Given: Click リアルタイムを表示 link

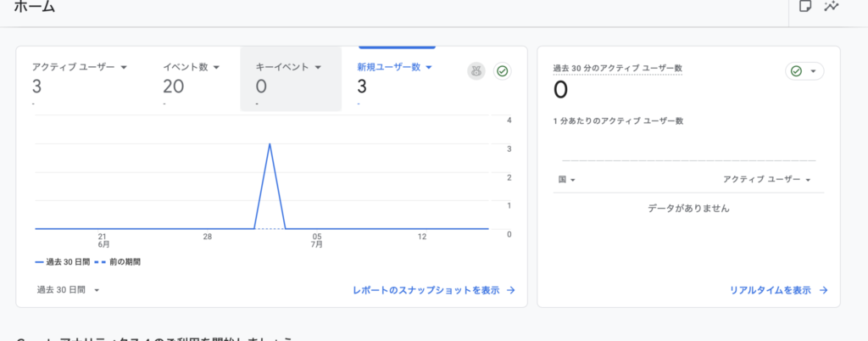Looking at the screenshot, I should [x=779, y=290].
